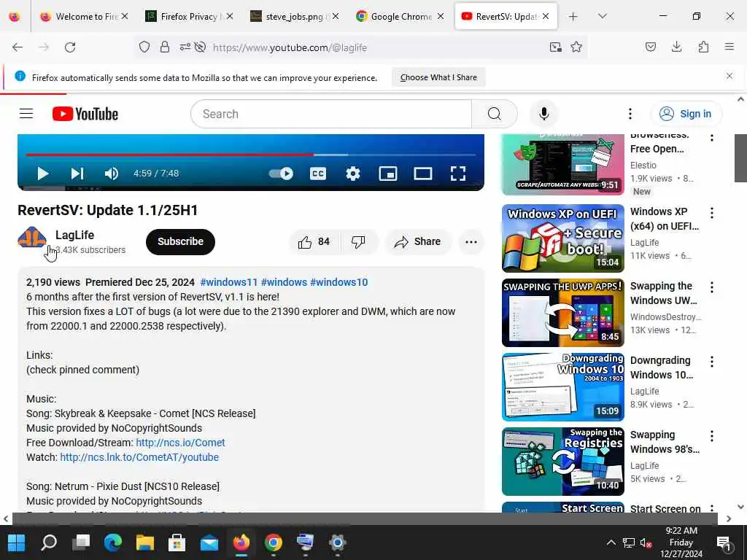Share the video
This screenshot has width=747, height=560.
418,242
